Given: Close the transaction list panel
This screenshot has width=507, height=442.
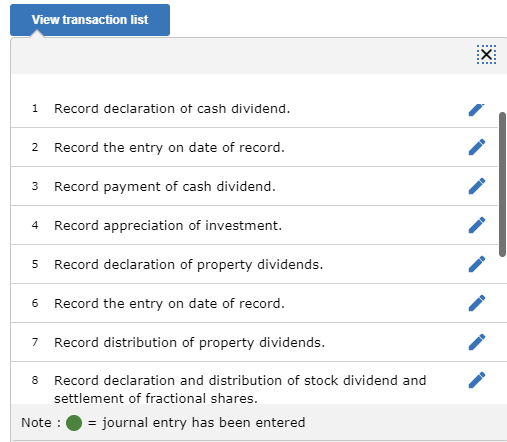Looking at the screenshot, I should (x=486, y=54).
